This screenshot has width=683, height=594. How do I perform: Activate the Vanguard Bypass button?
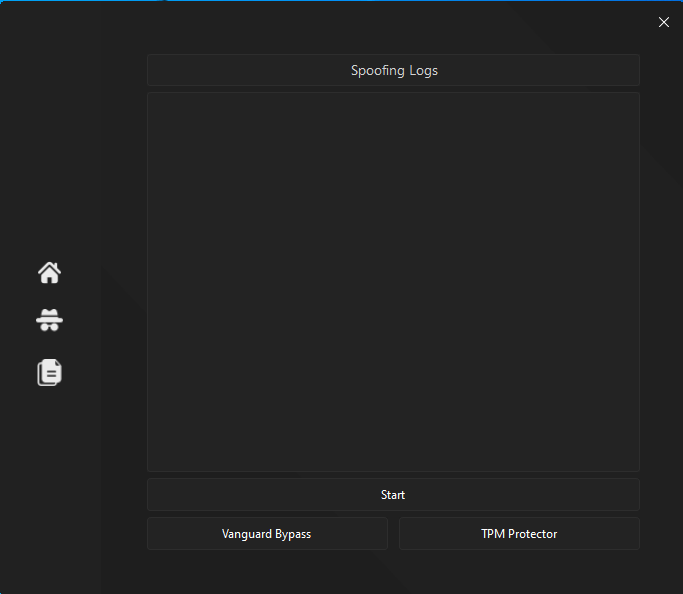click(x=267, y=534)
